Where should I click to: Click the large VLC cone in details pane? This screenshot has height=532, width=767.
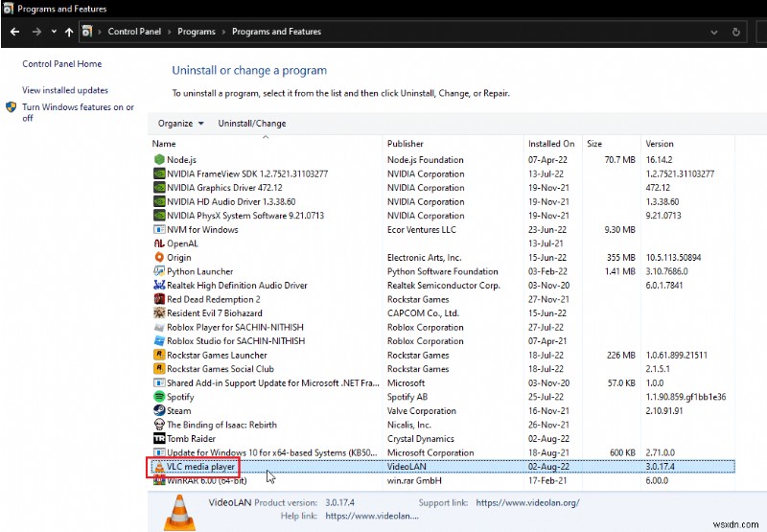(x=179, y=512)
